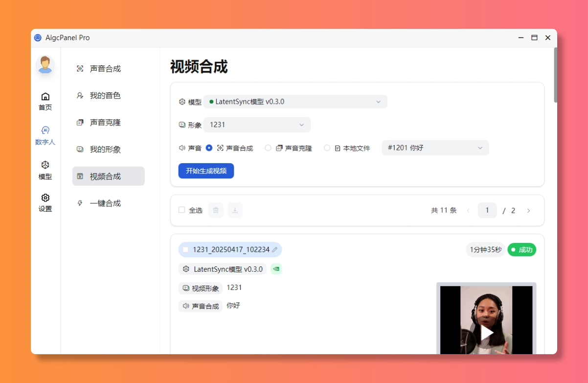Open the 形象 1231 dropdown
The image size is (588, 383).
click(257, 125)
